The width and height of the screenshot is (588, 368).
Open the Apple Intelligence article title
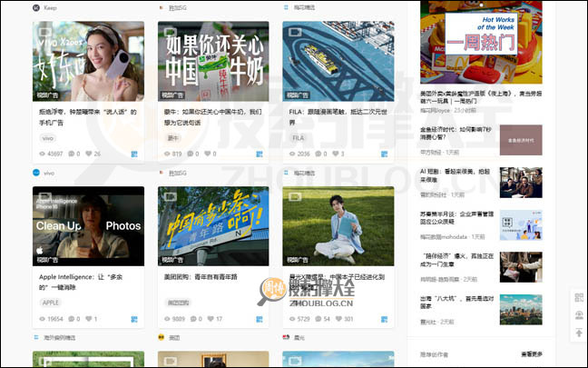tap(81, 282)
